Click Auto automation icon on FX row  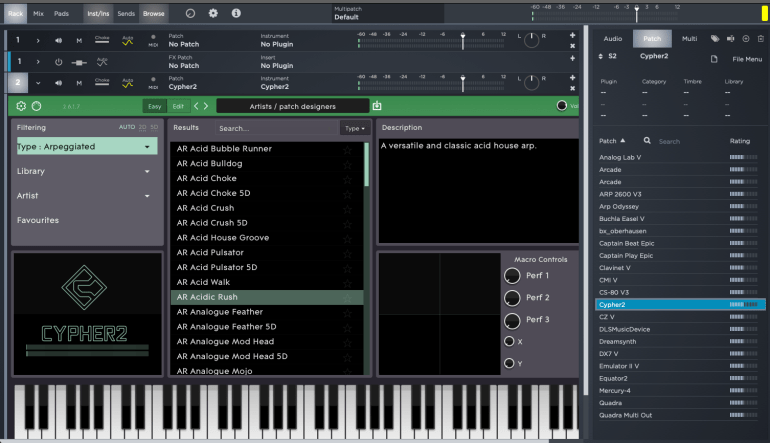point(102,62)
